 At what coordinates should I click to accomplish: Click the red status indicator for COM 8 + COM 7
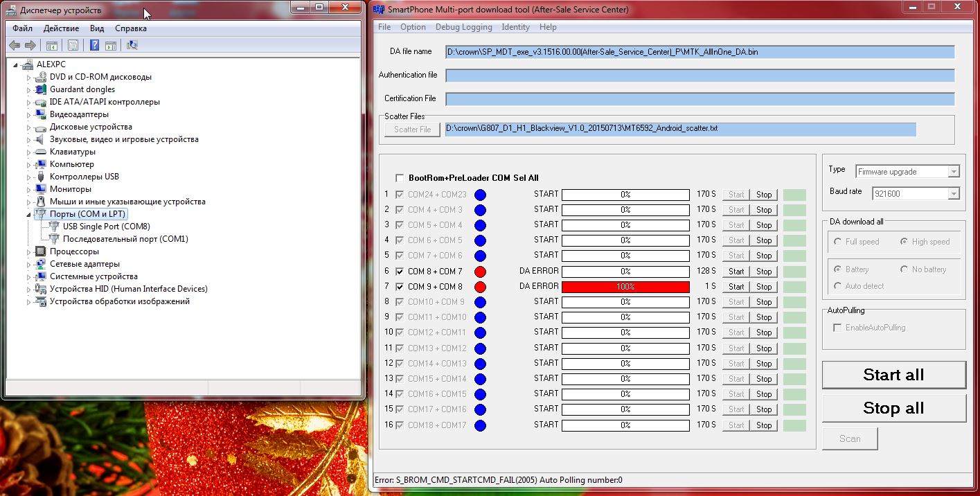(480, 272)
